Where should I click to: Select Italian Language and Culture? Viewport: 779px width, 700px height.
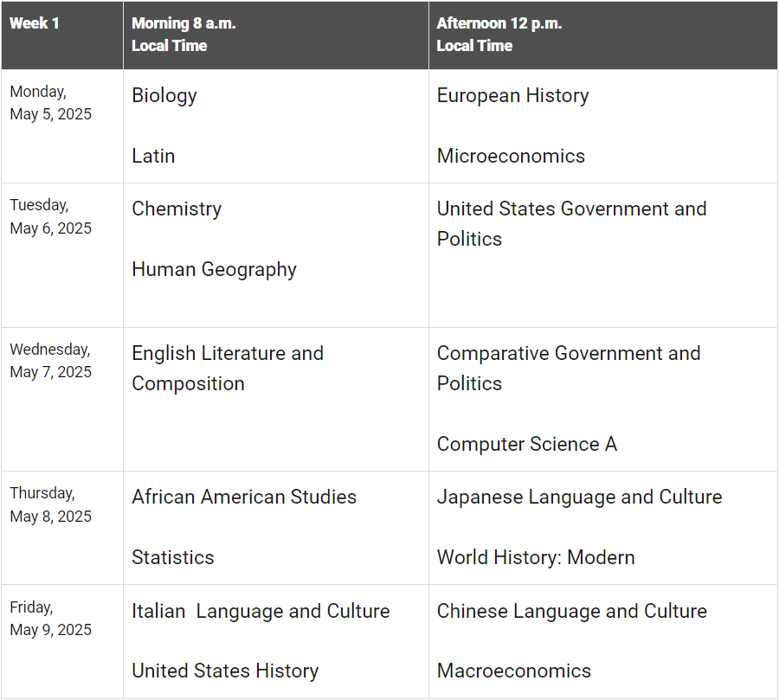point(261,611)
